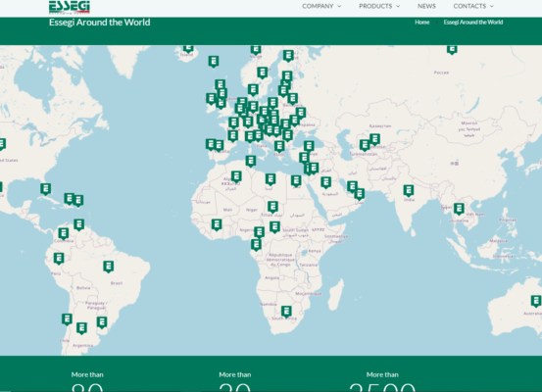Click the marker on Thailand

click(x=459, y=209)
